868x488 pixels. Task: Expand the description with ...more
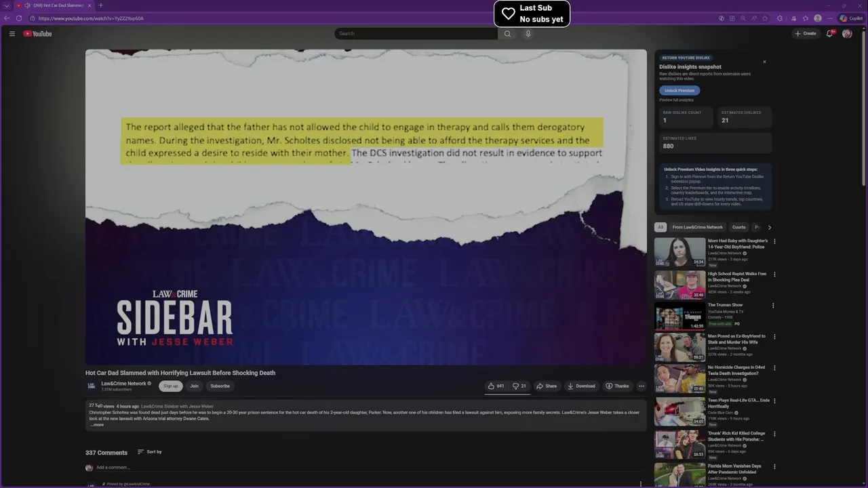97,425
